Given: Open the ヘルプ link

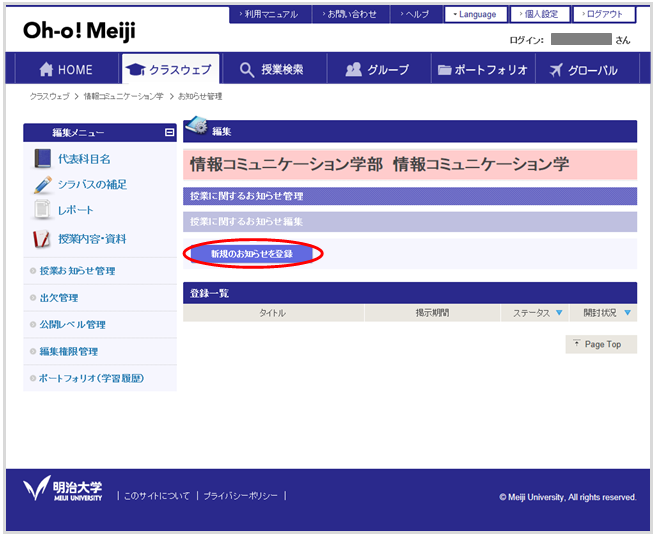Looking at the screenshot, I should click(416, 14).
